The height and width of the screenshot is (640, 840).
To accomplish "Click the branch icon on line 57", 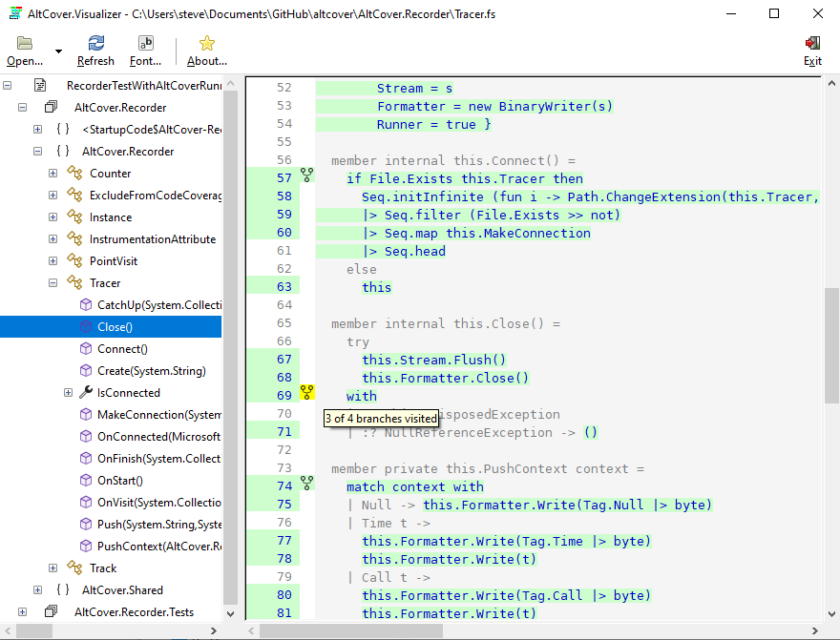I will click(x=306, y=175).
